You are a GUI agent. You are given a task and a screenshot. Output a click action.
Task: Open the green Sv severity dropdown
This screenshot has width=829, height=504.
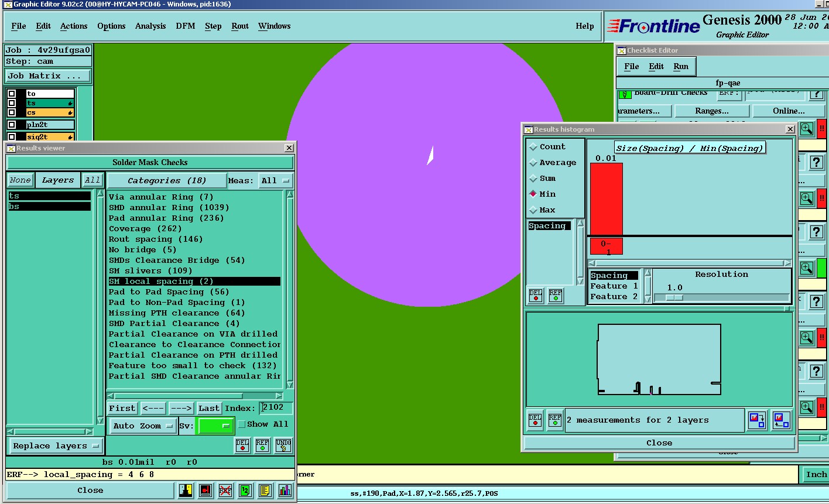pos(216,426)
